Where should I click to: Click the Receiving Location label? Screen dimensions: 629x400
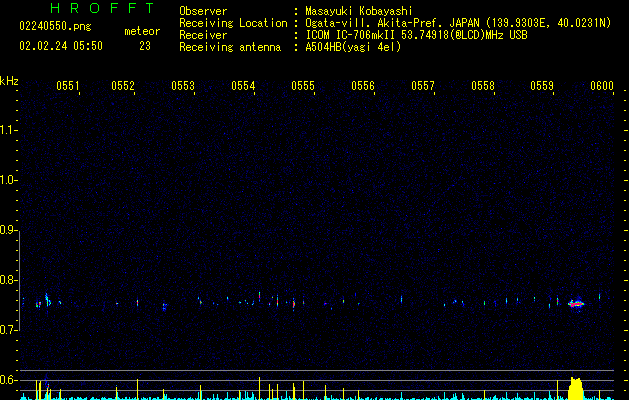[x=233, y=23]
